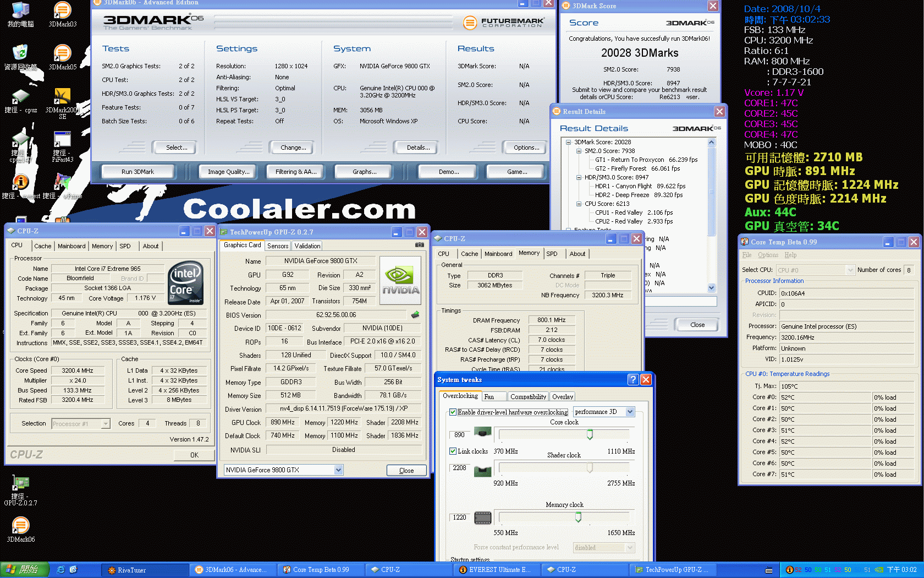Click the Everest tray icon in system tray
Screen dimensions: 924x578
pyautogui.click(x=790, y=570)
